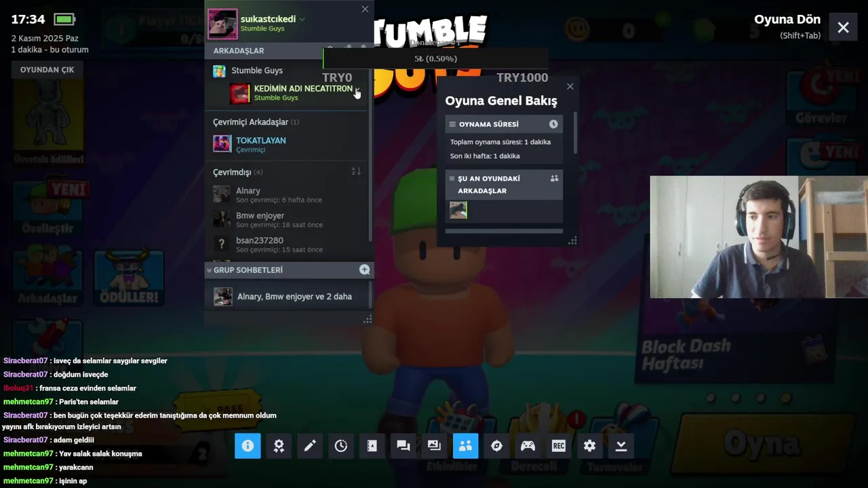Collapse the GRUP SOHBETLERİ section
868x488 pixels.
209,270
